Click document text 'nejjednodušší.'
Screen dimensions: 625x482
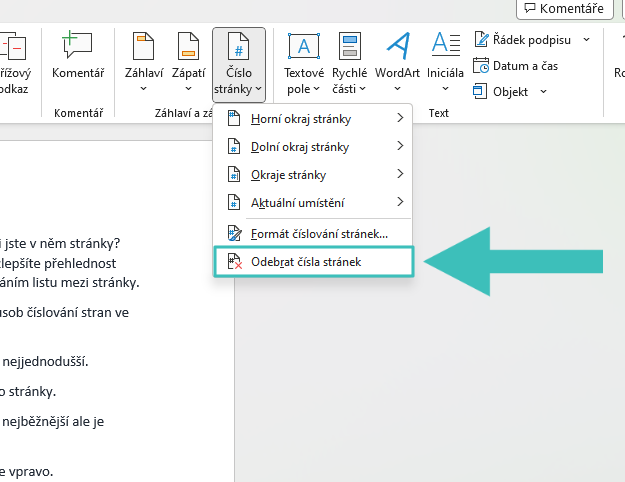click(x=45, y=362)
